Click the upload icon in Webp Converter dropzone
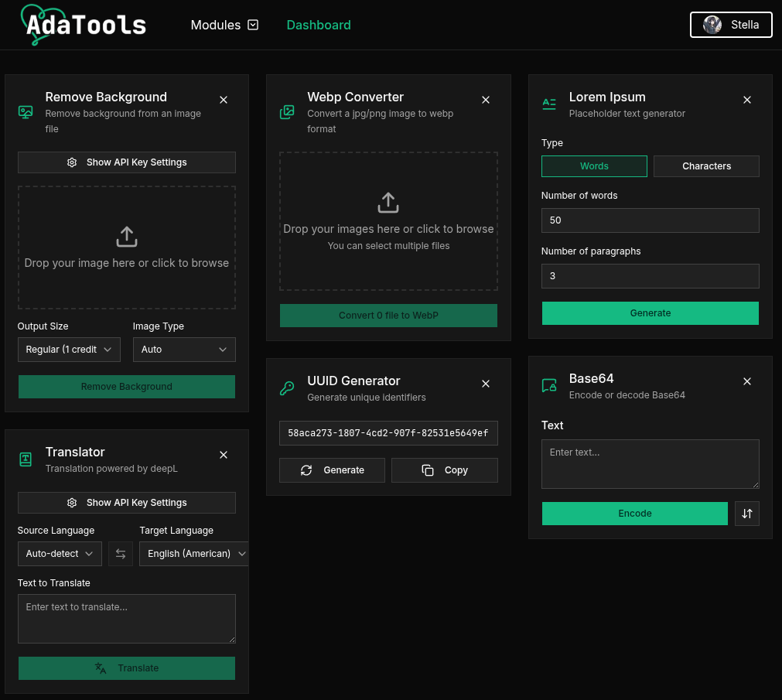 (388, 203)
